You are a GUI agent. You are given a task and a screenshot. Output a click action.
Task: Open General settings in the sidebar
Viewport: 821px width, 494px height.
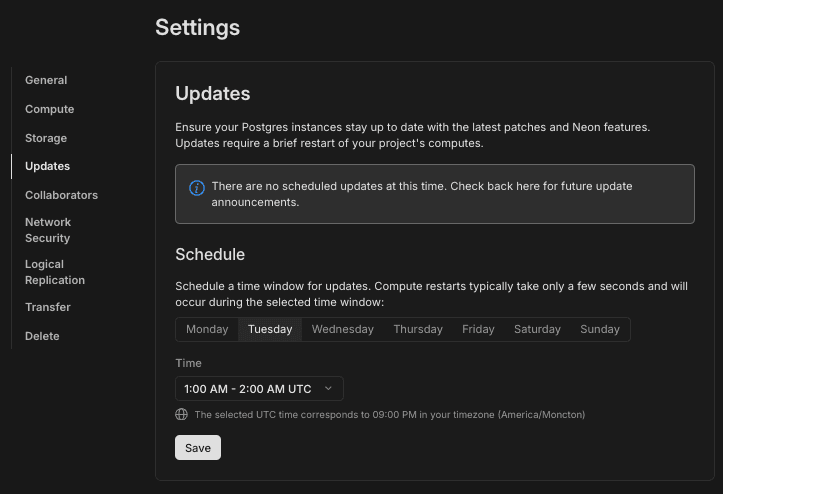point(46,80)
